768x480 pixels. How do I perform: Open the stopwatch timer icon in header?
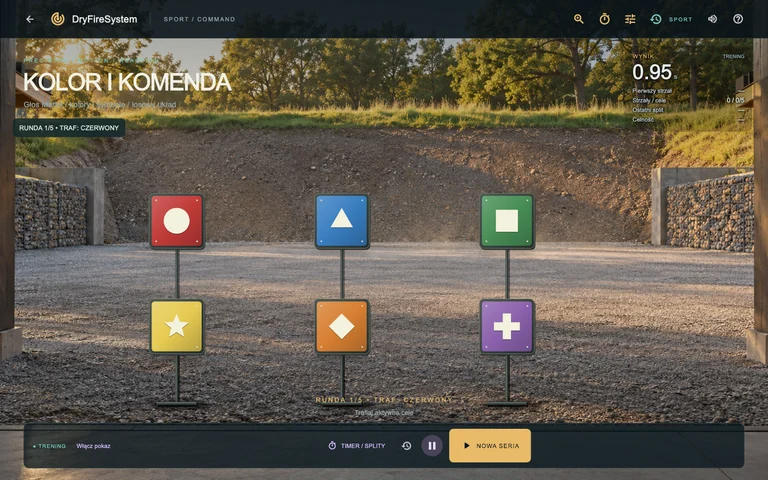(x=604, y=19)
